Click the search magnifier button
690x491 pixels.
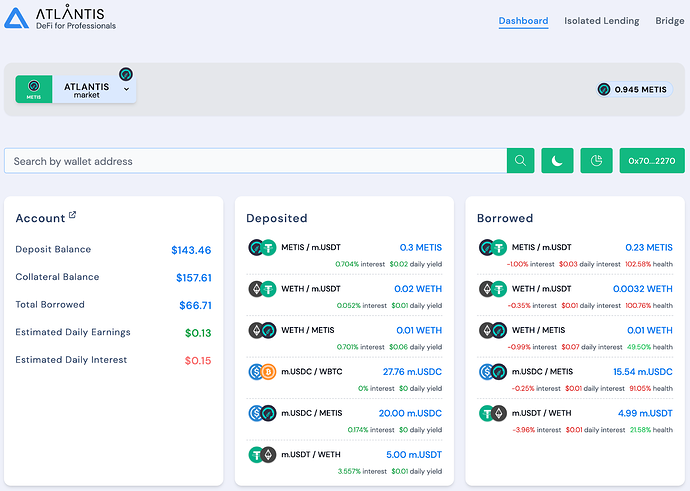pos(521,161)
